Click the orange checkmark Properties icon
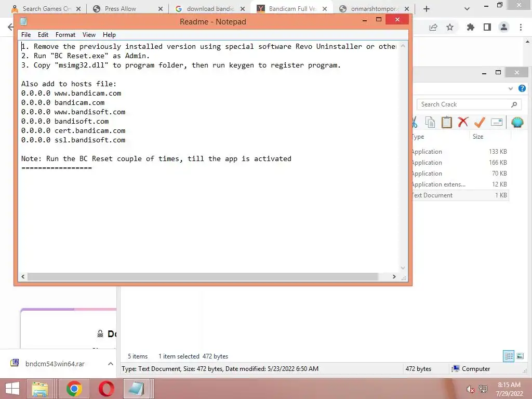The image size is (532, 399). pos(480,122)
